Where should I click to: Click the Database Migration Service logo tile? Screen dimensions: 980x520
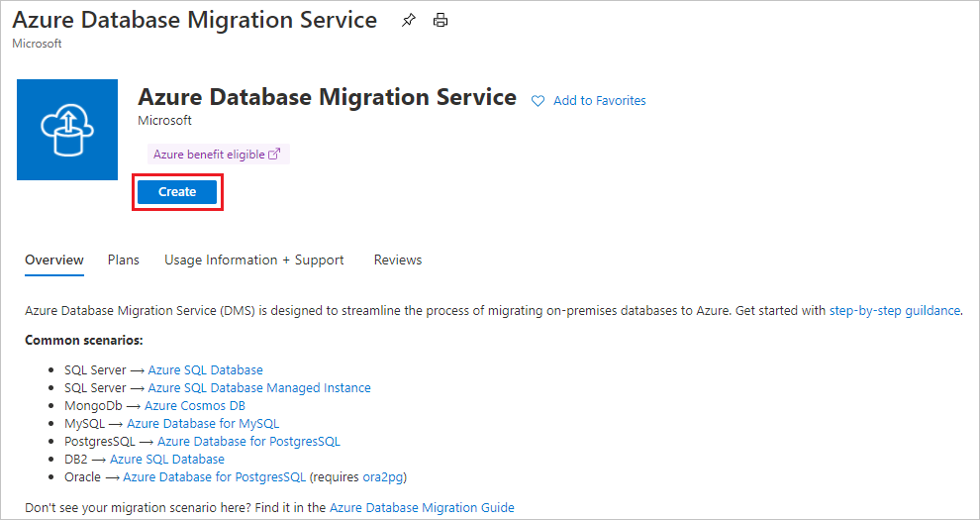click(67, 130)
